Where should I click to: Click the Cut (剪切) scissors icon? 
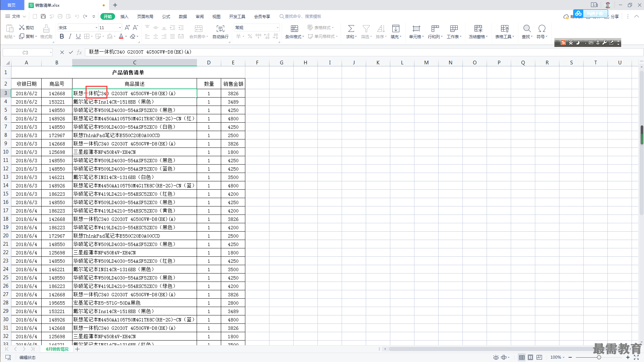22,27
